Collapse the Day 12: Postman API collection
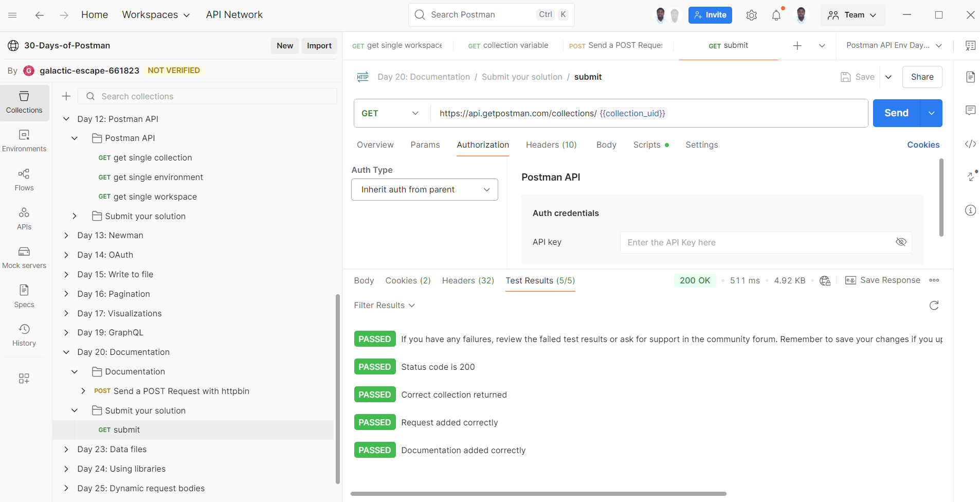 coord(66,119)
